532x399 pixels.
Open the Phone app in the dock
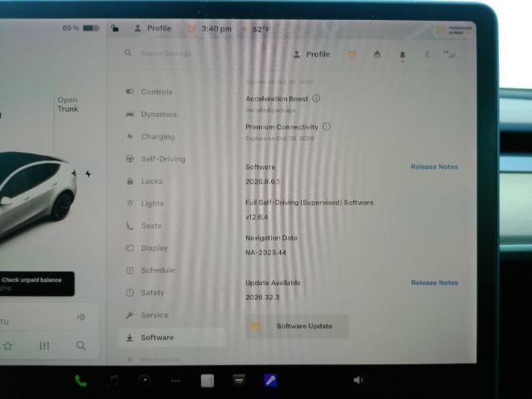(81, 381)
